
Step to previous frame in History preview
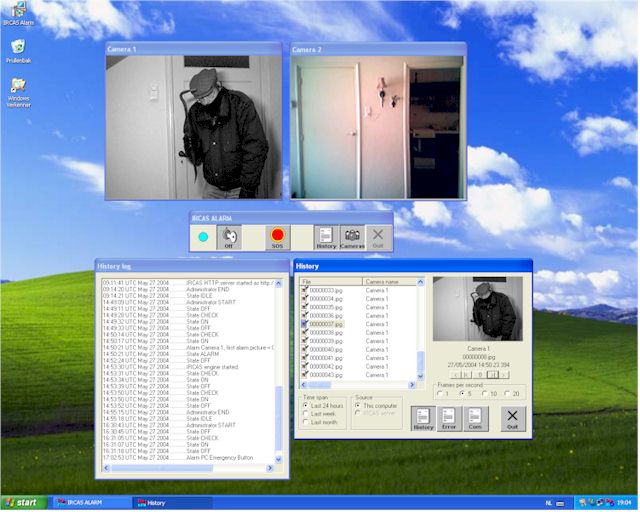point(456,374)
